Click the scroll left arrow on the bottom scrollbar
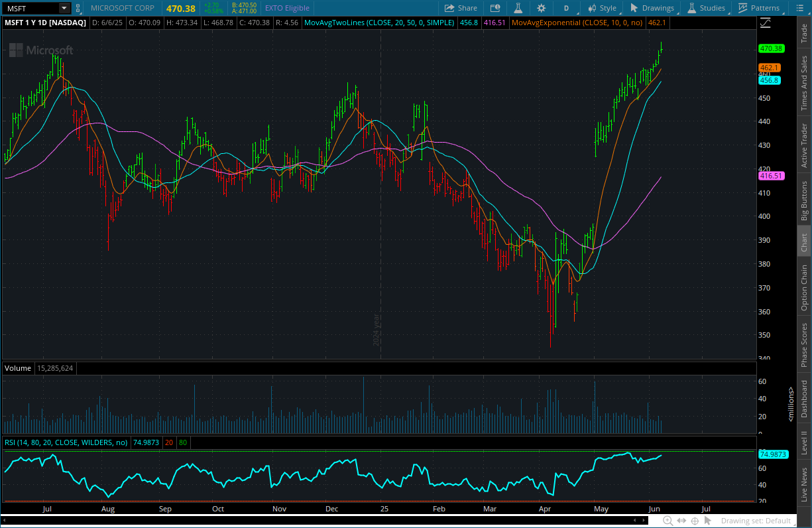The width and height of the screenshot is (812, 528). pyautogui.click(x=634, y=521)
